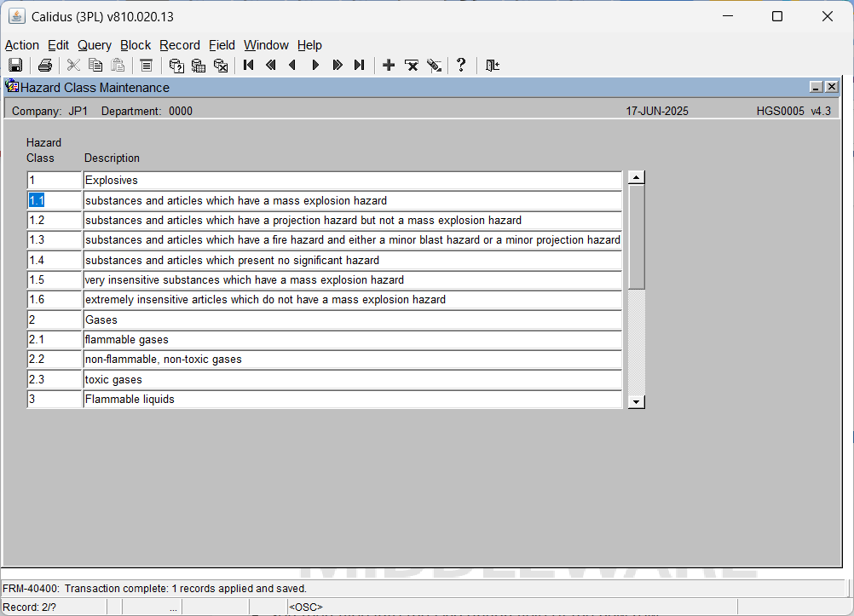Image resolution: width=854 pixels, height=616 pixels.
Task: Click the Paste clipboard icon
Action: [118, 66]
